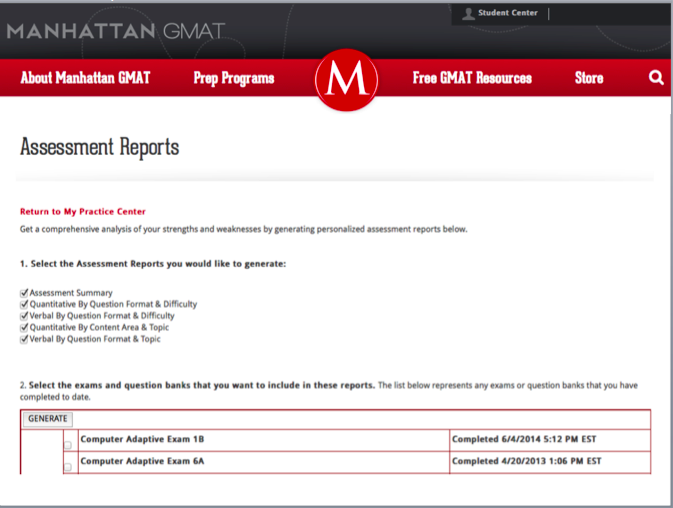Click the Assessment Reports heading
Viewport: 673px width, 508px height.
[x=100, y=147]
